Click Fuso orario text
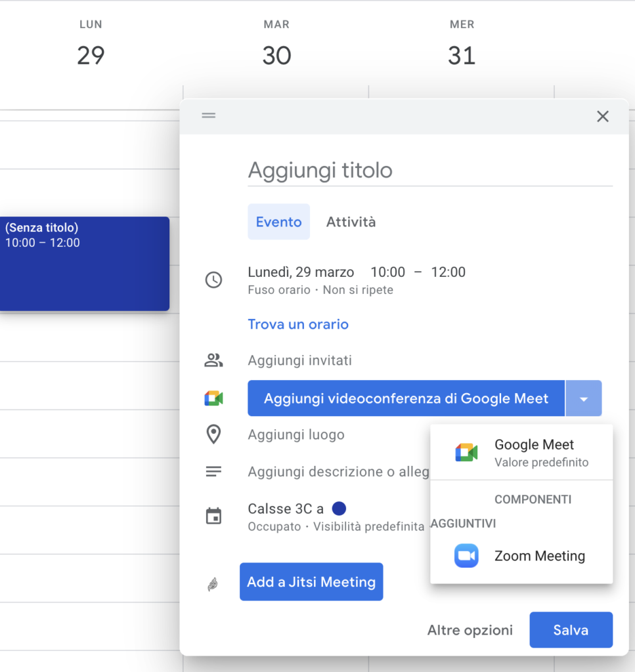This screenshot has height=672, width=635. click(279, 290)
